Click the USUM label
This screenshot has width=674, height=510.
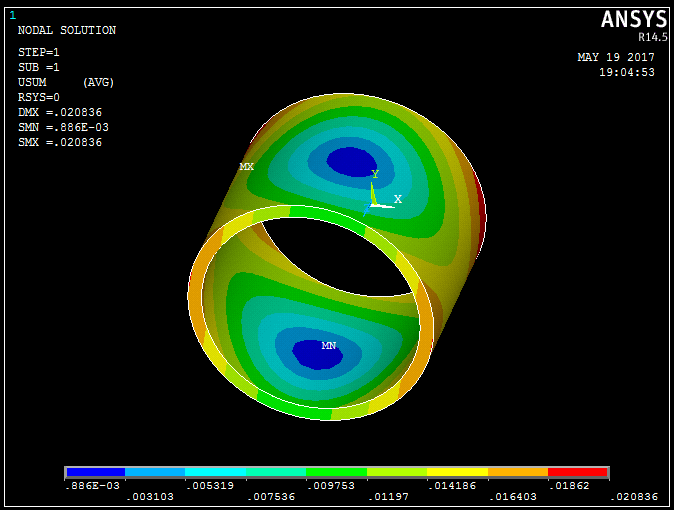coord(32,82)
